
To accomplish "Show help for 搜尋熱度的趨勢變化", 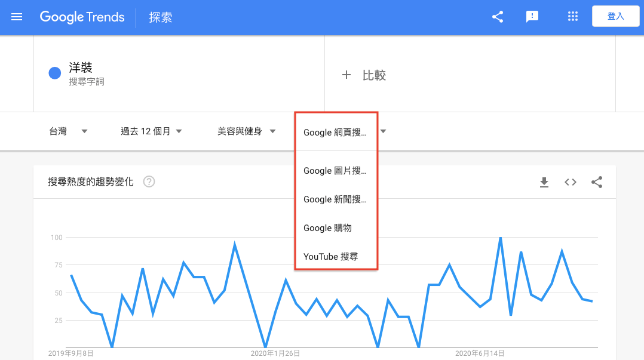I will pyautogui.click(x=149, y=181).
